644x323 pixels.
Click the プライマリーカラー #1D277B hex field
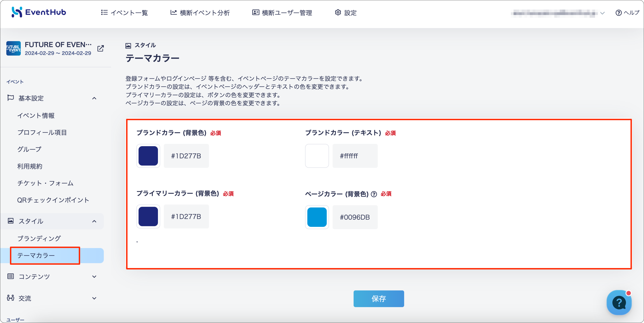pos(186,216)
